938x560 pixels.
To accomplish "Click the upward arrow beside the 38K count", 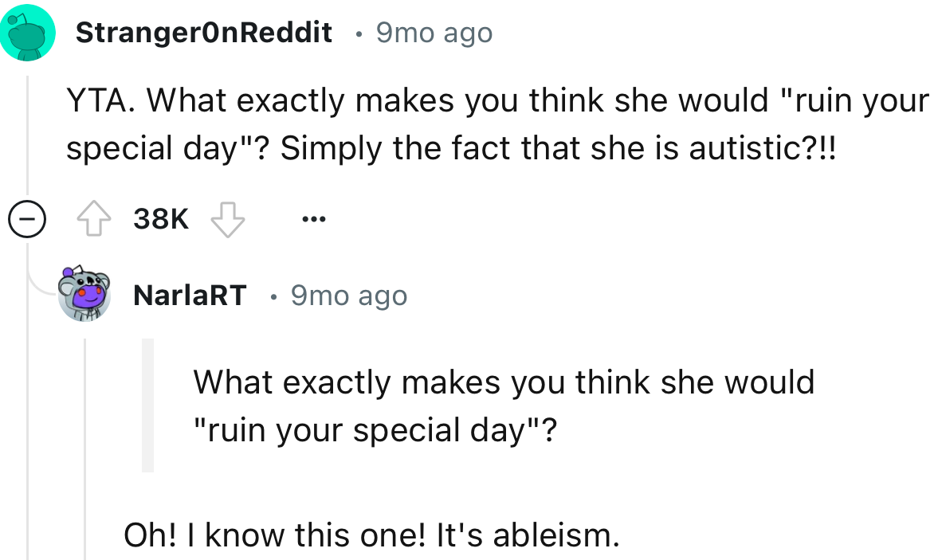I will pos(93,218).
